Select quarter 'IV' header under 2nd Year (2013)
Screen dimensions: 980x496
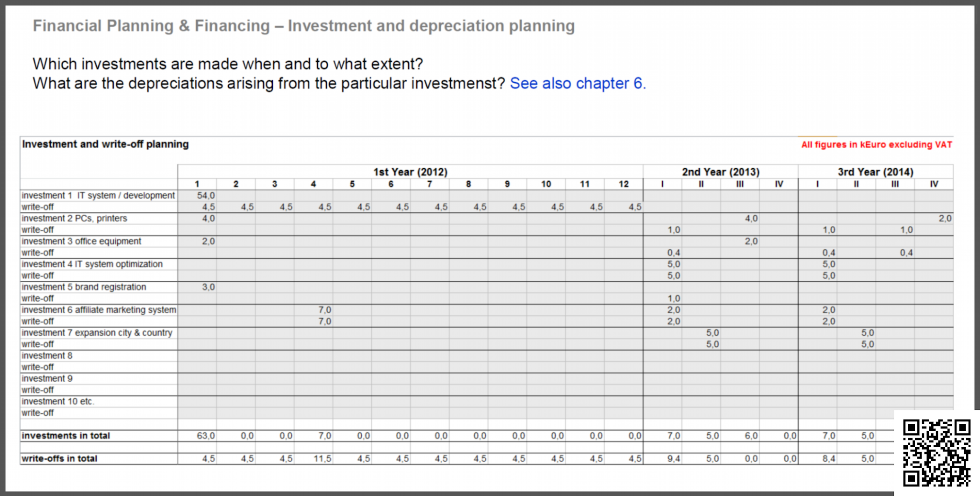point(779,184)
